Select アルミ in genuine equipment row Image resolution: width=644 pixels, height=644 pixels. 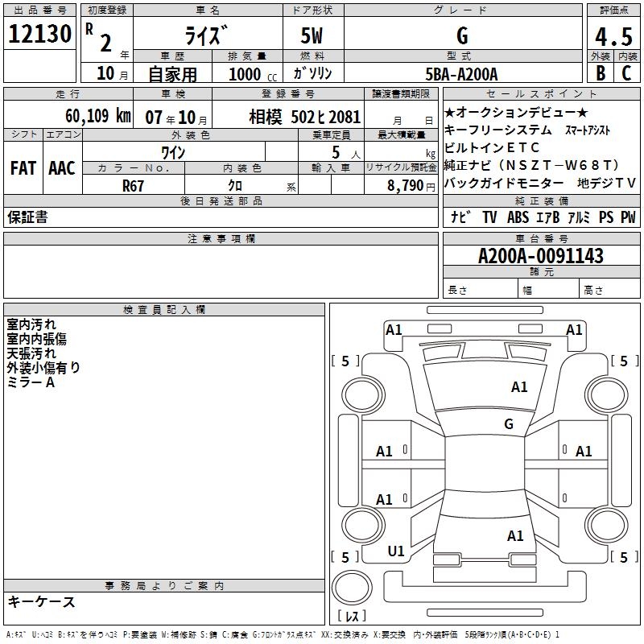[578, 217]
